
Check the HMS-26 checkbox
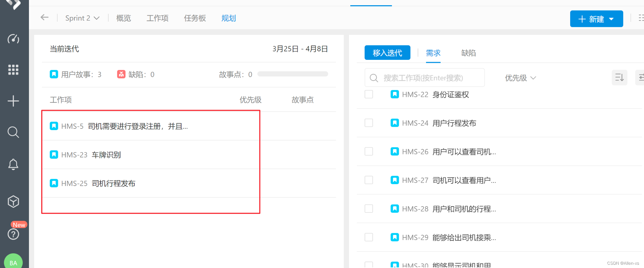pyautogui.click(x=369, y=152)
